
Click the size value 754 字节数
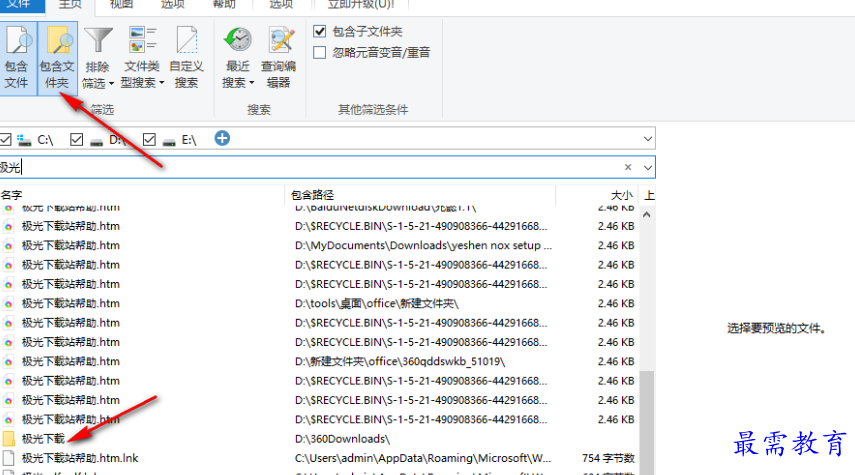point(608,458)
